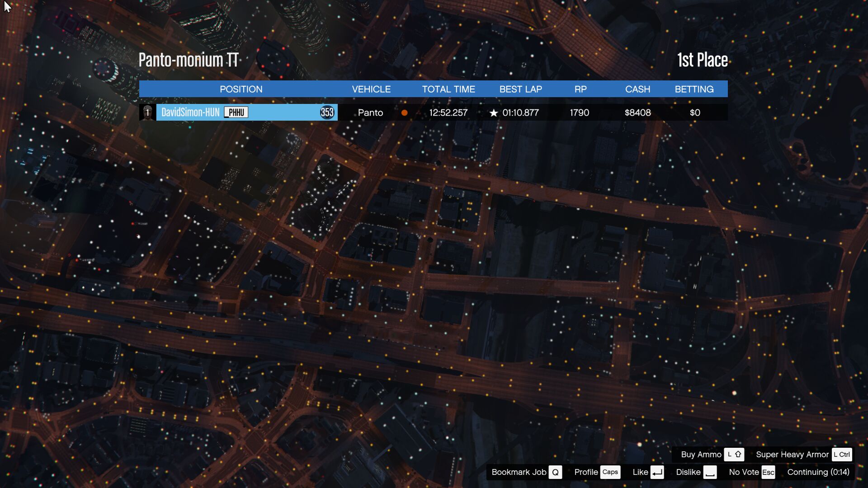Click the total time 12:52.257
The height and width of the screenshot is (488, 868).
pos(448,113)
